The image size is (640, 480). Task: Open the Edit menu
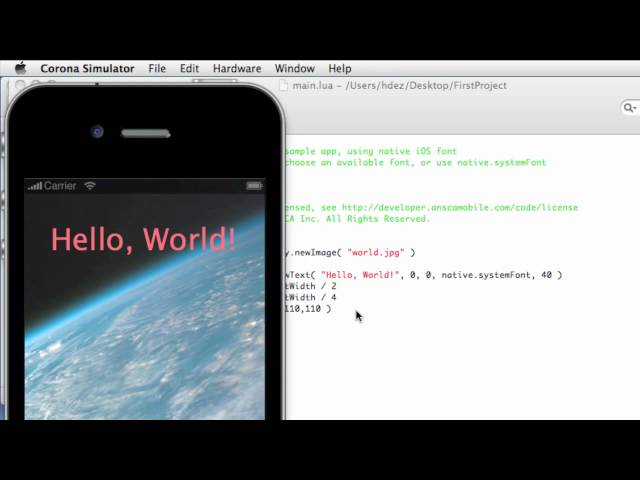(189, 69)
